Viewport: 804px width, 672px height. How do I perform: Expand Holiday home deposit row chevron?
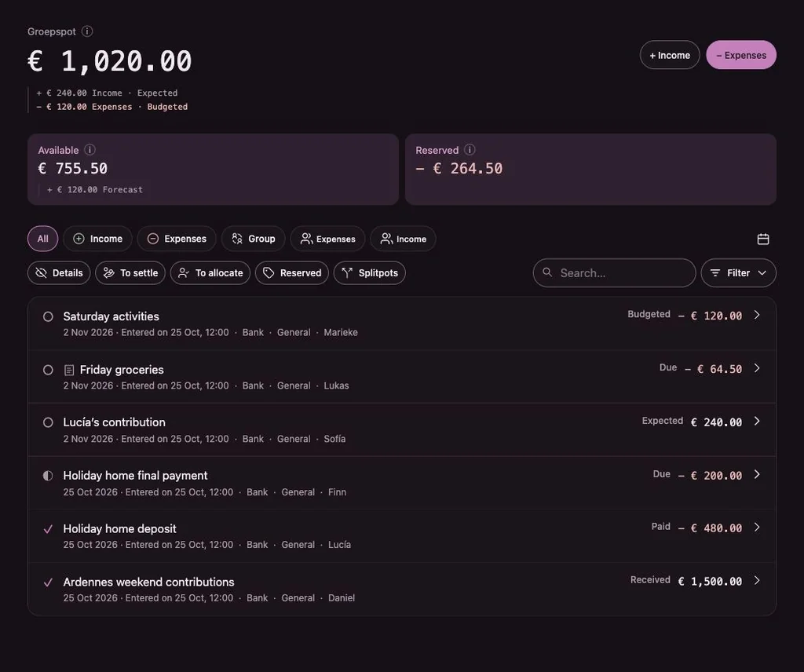(x=757, y=527)
